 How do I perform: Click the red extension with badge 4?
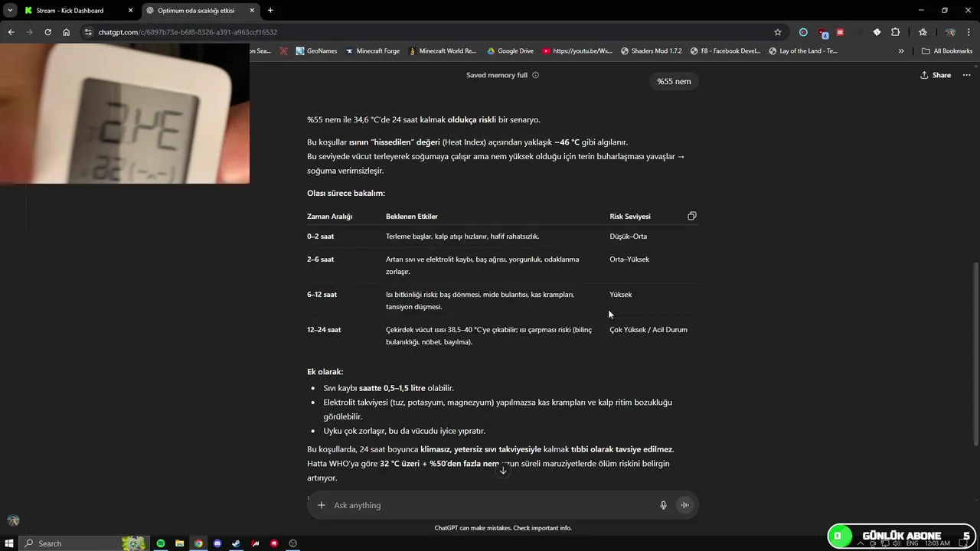(x=822, y=32)
